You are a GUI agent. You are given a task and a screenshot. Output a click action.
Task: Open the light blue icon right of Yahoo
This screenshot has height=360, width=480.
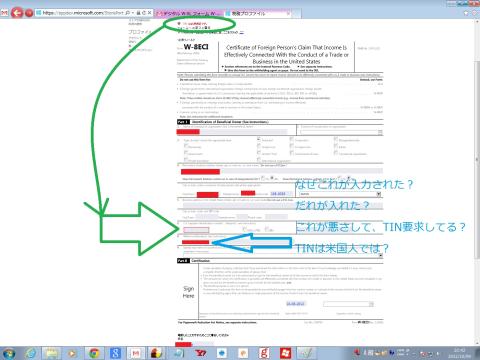[222, 353]
